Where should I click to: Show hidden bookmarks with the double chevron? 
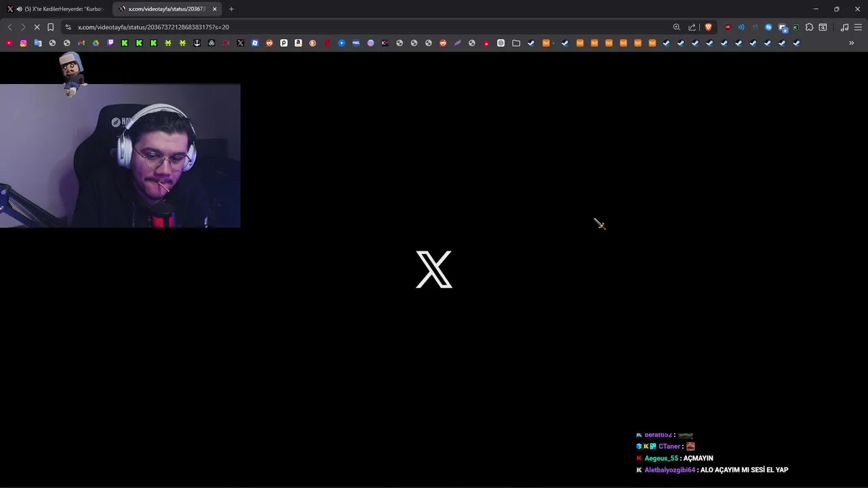pos(852,43)
